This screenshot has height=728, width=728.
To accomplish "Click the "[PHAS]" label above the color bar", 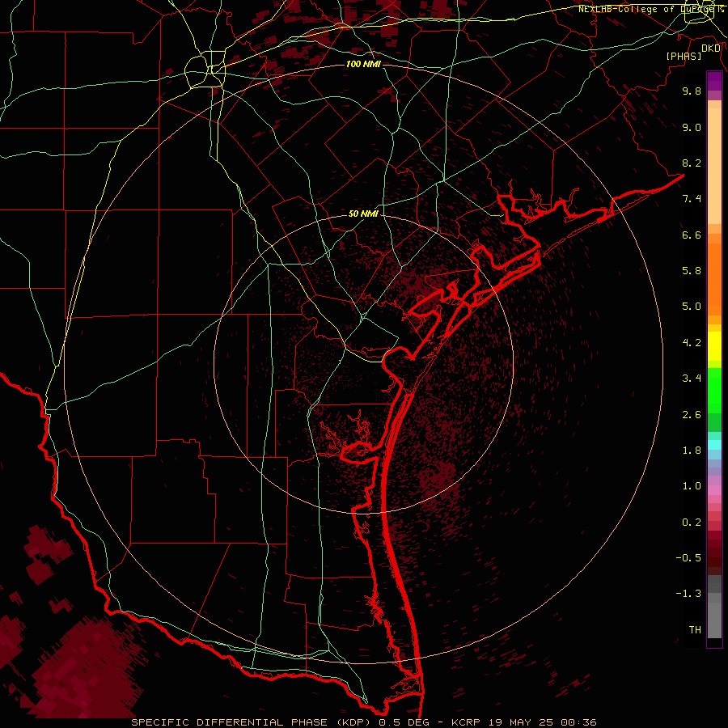I will coord(684,56).
